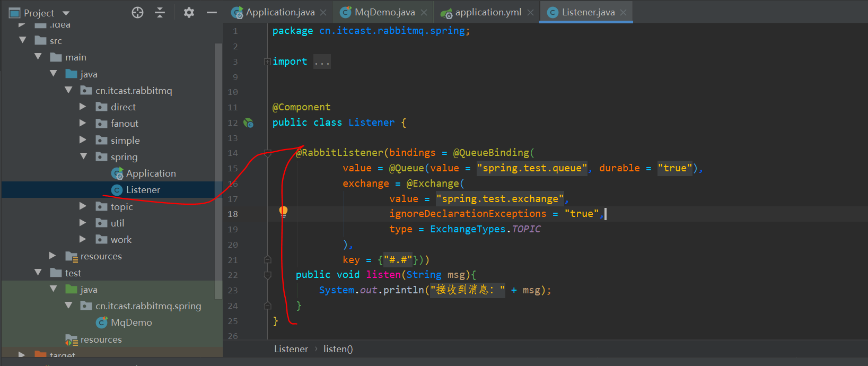The width and height of the screenshot is (868, 366).
Task: Switch to application.yml tab
Action: (488, 12)
